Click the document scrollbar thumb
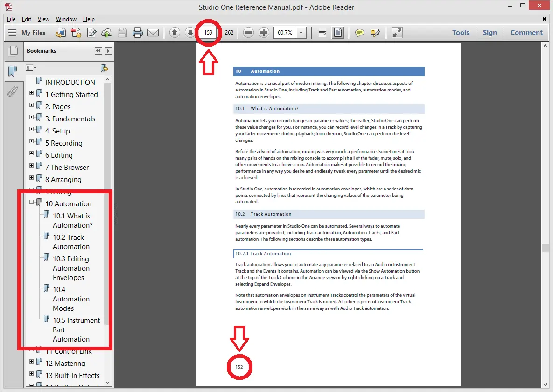Image resolution: width=553 pixels, height=392 pixels. point(545,248)
